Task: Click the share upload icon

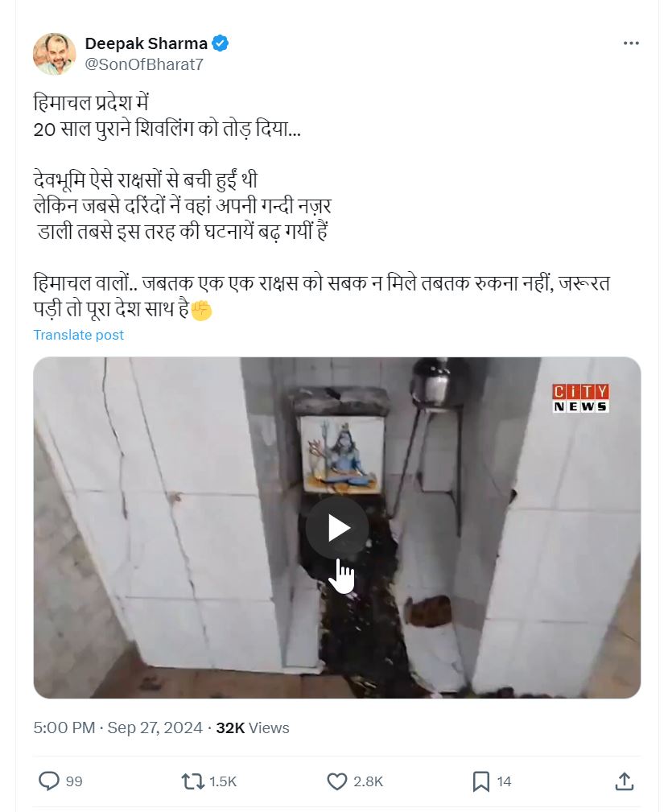Action: tap(625, 781)
